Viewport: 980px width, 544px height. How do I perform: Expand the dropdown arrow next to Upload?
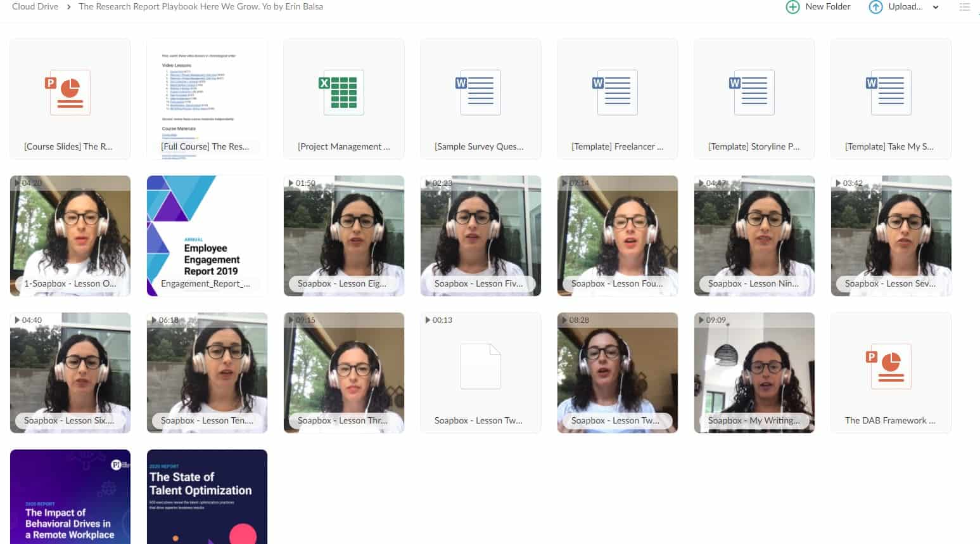click(x=934, y=7)
